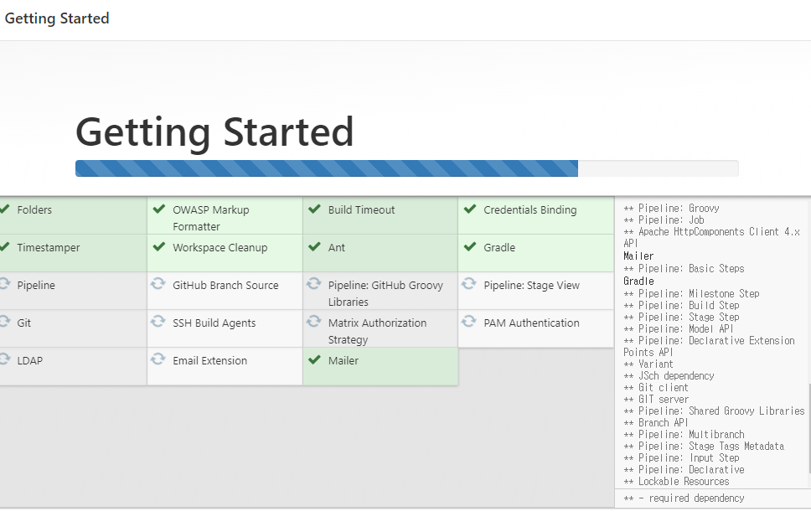Click the '** Pipeline: Groovy' log line
Screen dimensions: 811x532
[671, 209]
